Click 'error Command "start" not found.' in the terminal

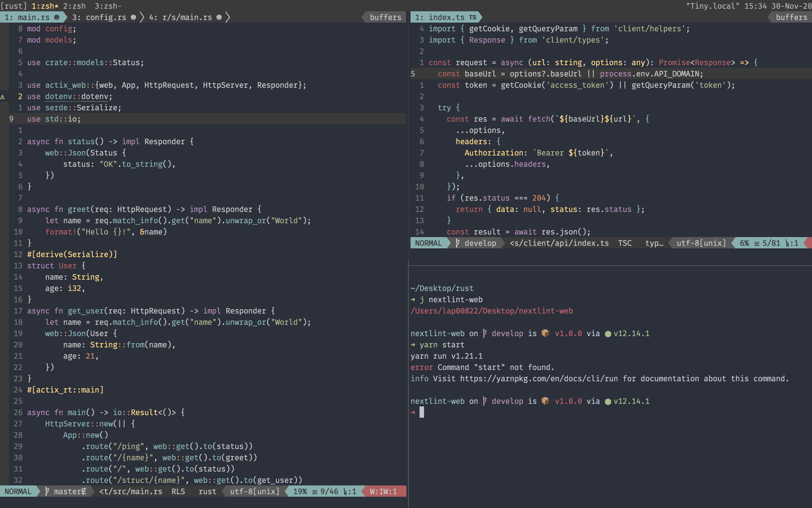[x=482, y=367]
